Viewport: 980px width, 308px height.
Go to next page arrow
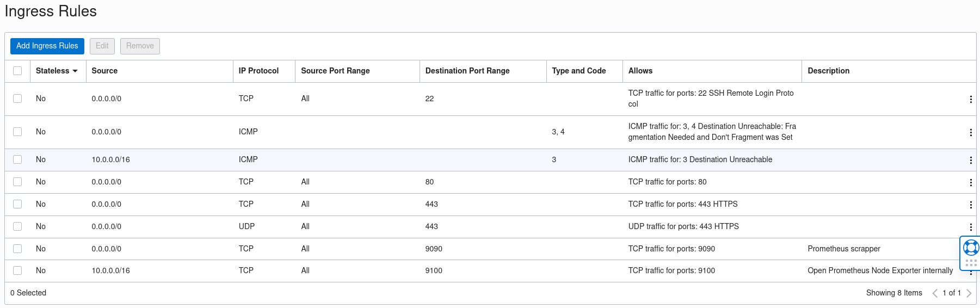[969, 293]
